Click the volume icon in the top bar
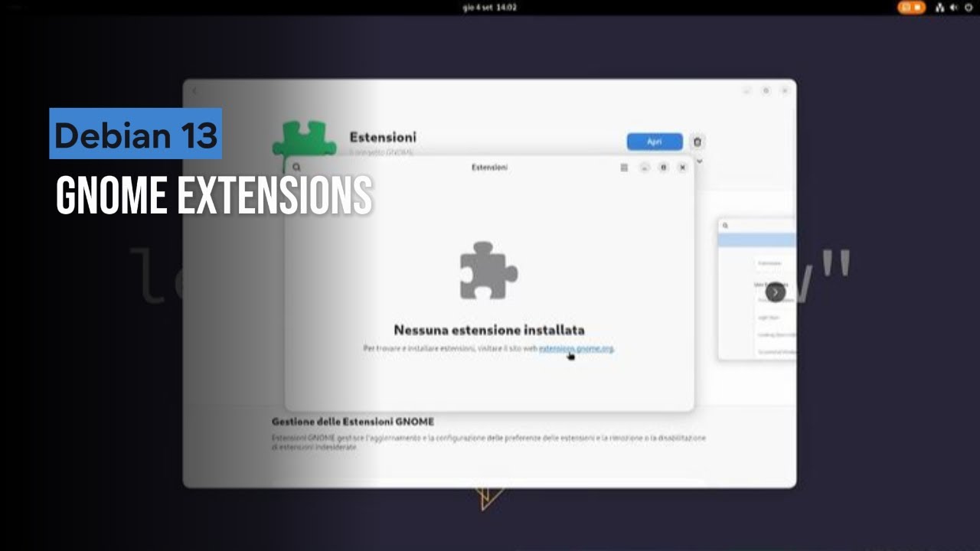Screen dimensions: 980x551 [954, 7]
